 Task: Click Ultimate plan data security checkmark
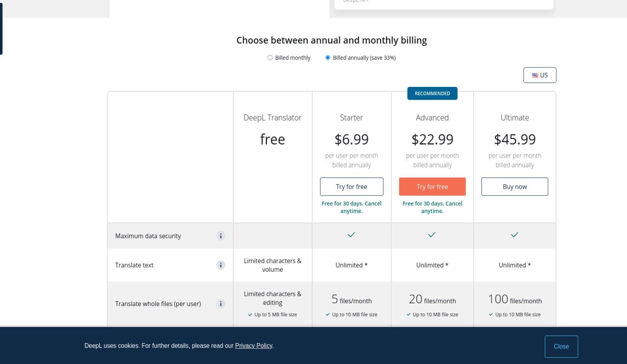click(x=515, y=235)
